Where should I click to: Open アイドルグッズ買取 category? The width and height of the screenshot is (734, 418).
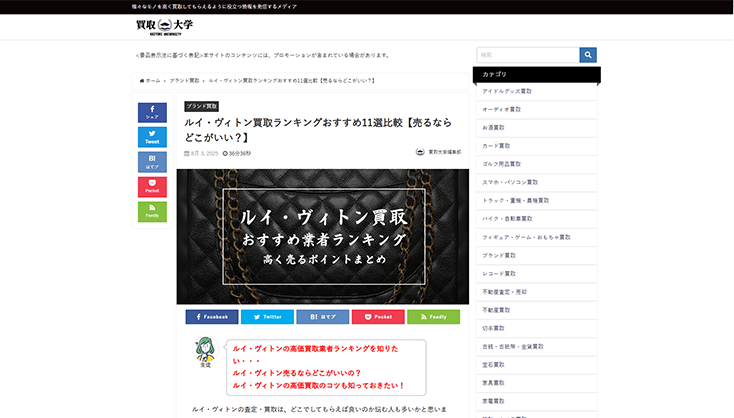[507, 92]
